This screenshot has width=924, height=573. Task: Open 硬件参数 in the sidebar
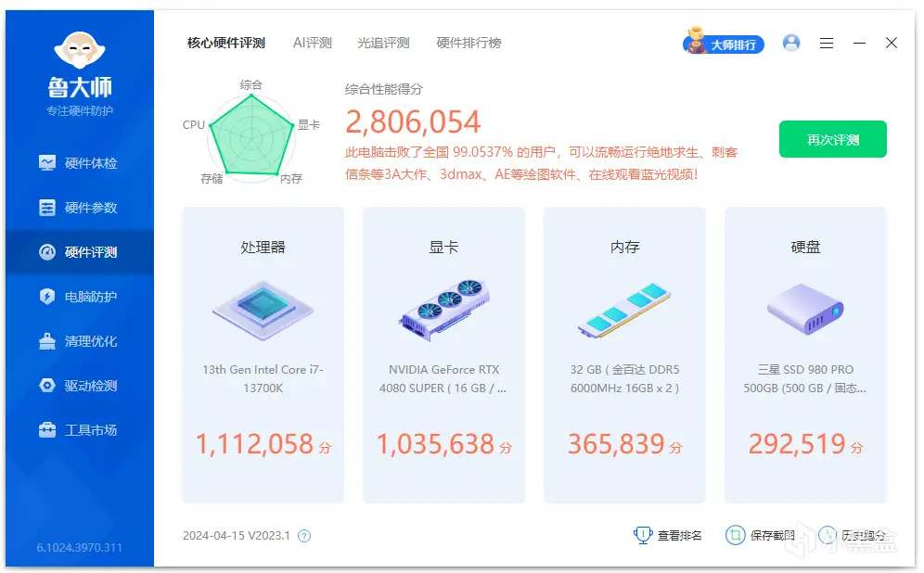click(x=80, y=208)
